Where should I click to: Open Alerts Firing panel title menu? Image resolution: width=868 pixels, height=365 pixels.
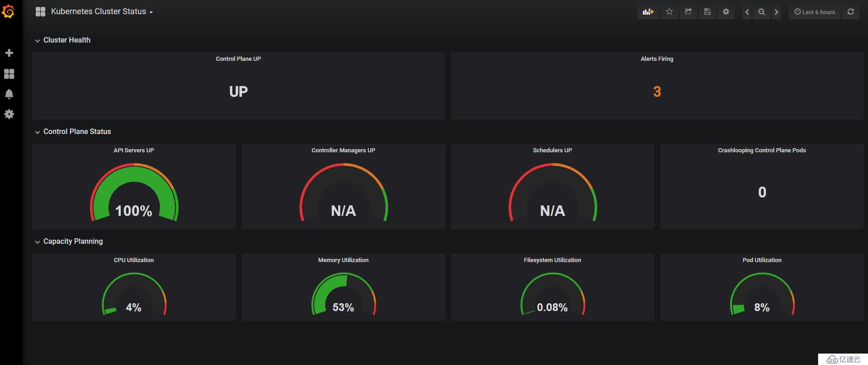click(x=657, y=59)
